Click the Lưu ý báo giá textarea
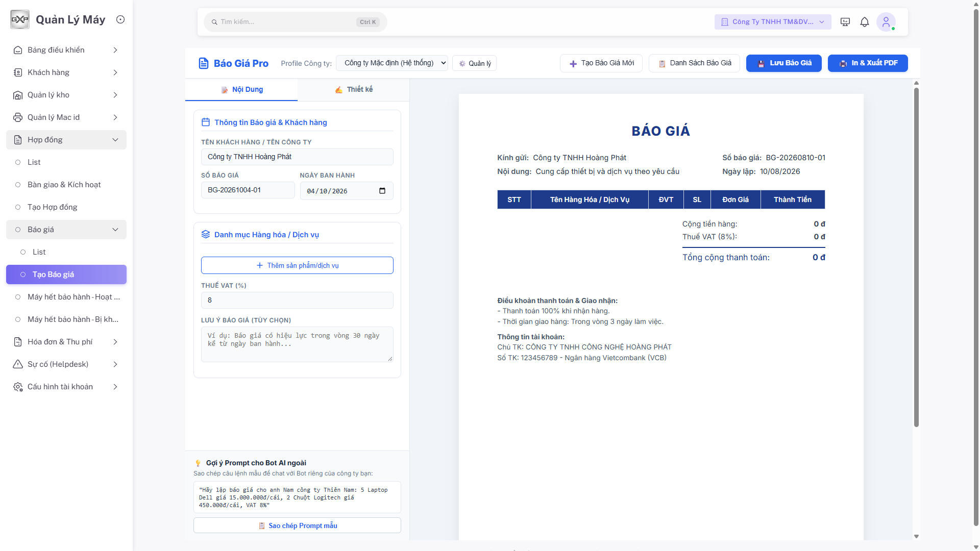Viewport: 980px width, 551px height. click(297, 344)
